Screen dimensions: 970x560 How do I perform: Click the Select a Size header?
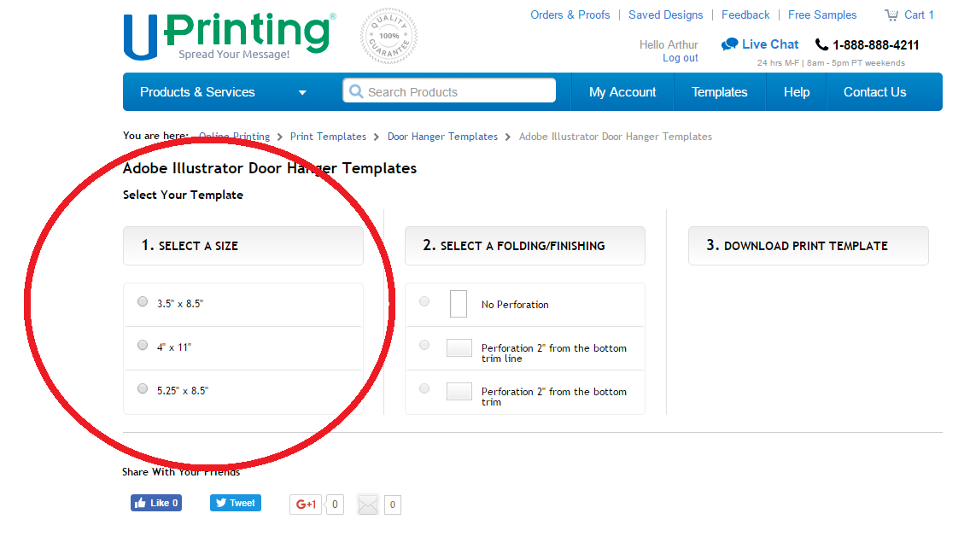click(x=243, y=246)
